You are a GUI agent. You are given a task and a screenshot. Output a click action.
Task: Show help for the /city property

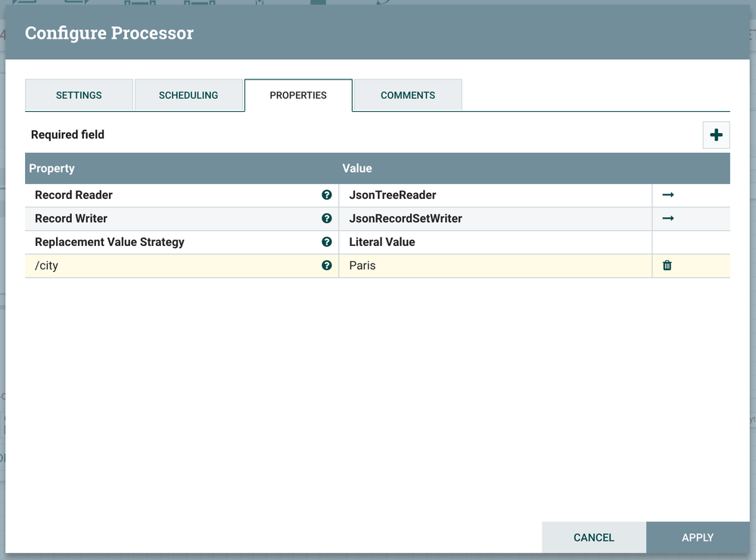point(327,266)
